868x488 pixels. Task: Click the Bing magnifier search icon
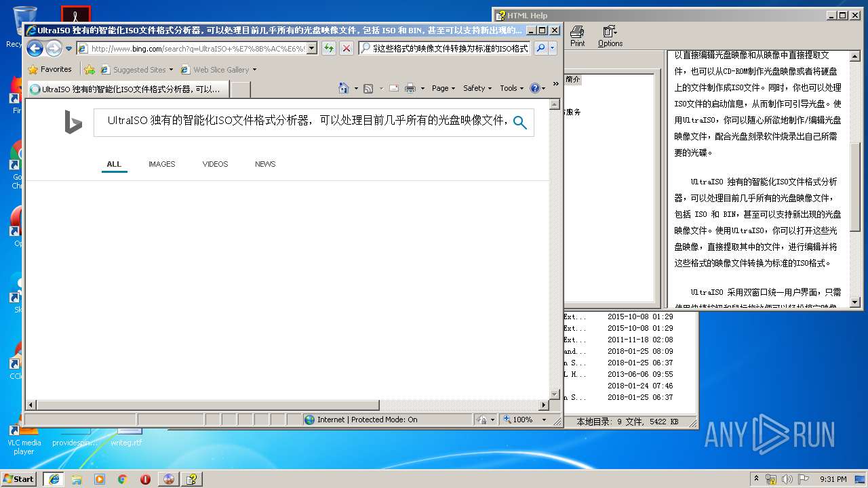(x=520, y=122)
